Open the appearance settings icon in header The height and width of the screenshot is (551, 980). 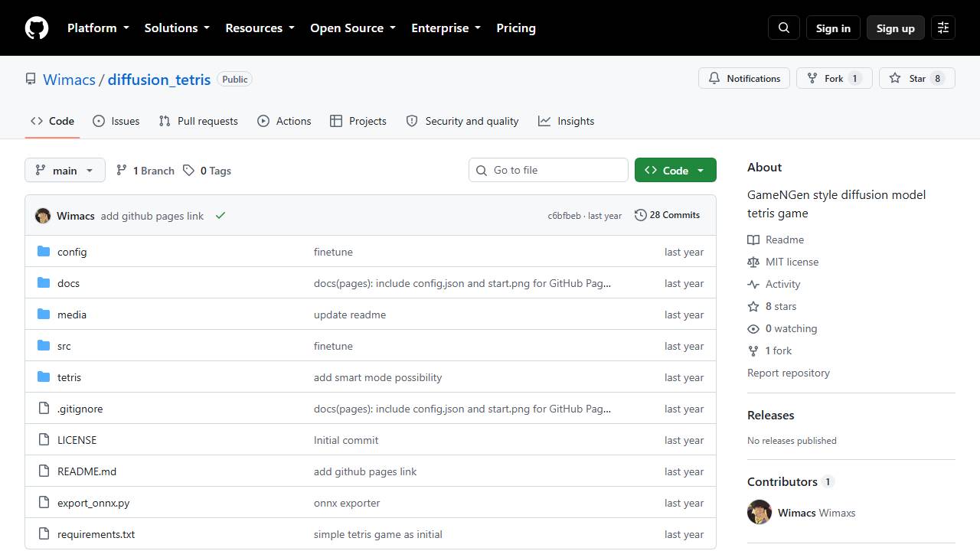point(943,28)
